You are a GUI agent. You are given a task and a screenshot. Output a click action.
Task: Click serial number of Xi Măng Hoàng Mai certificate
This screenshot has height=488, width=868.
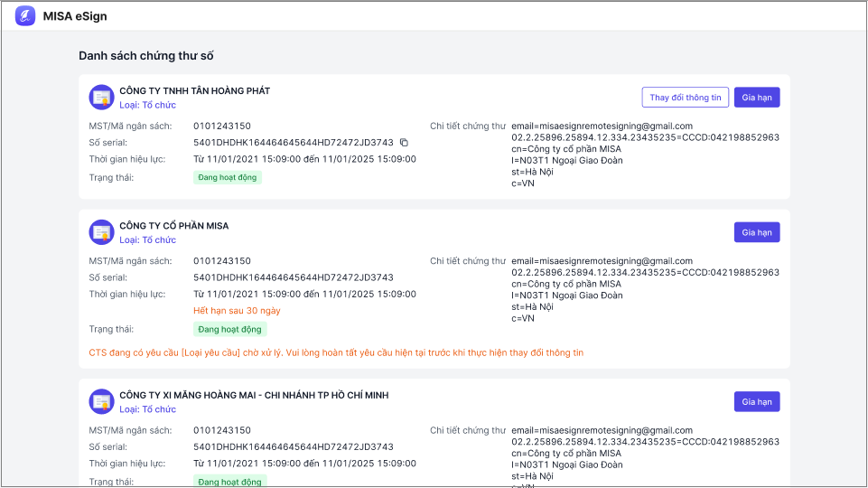(x=294, y=447)
